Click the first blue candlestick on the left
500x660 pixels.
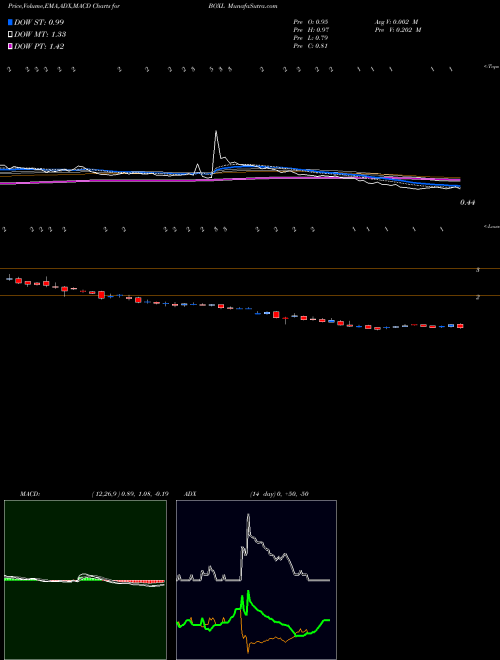click(9, 278)
